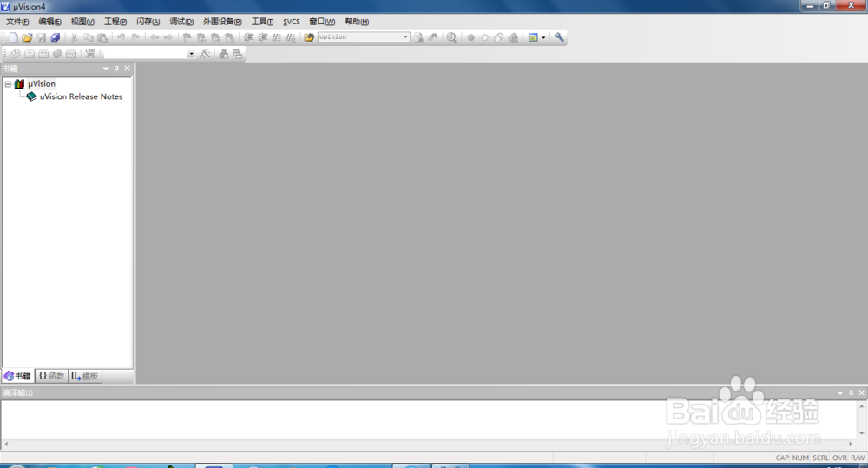868x468 pixels.
Task: Close the 编译输出 output panel
Action: coord(861,392)
